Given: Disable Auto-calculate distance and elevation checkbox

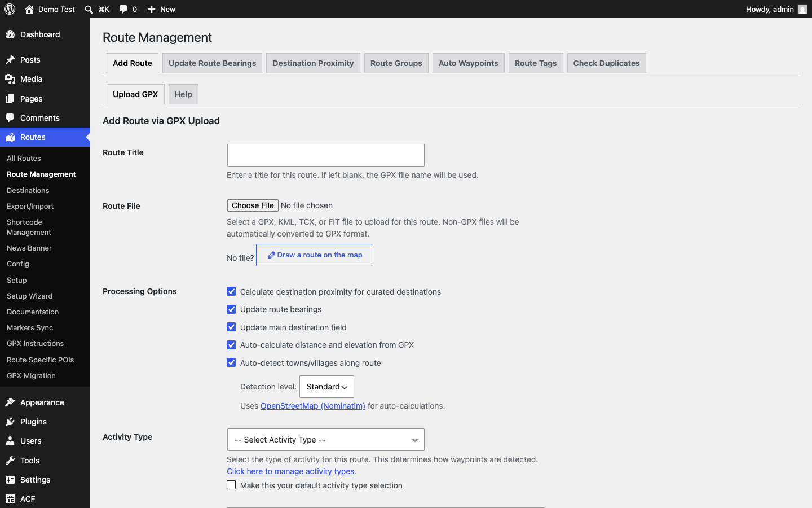Looking at the screenshot, I should pyautogui.click(x=231, y=345).
